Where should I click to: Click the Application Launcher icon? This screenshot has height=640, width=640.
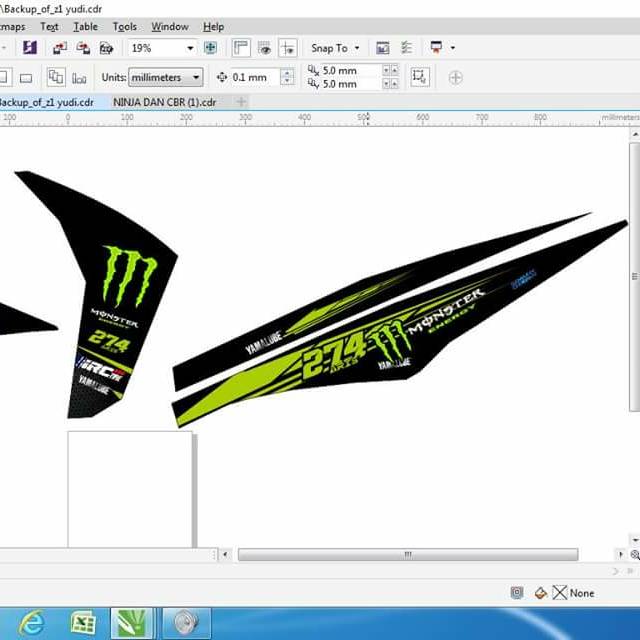coord(436,47)
